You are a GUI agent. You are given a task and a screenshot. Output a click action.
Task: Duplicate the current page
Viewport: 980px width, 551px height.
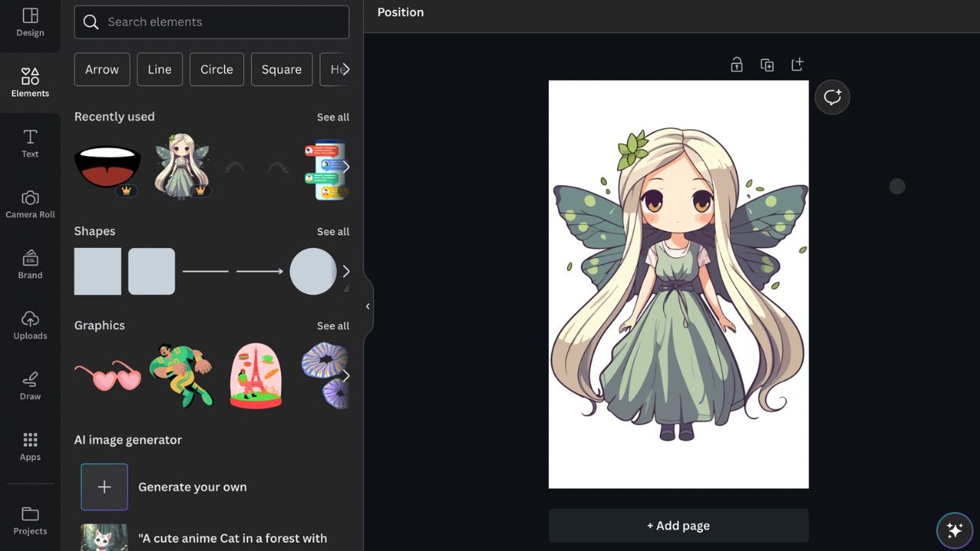[766, 64]
